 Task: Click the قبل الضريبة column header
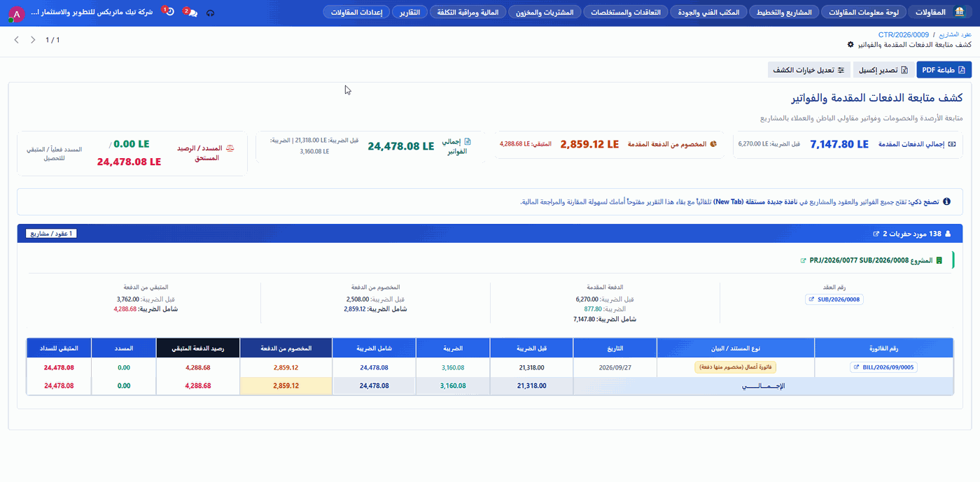[x=531, y=348]
